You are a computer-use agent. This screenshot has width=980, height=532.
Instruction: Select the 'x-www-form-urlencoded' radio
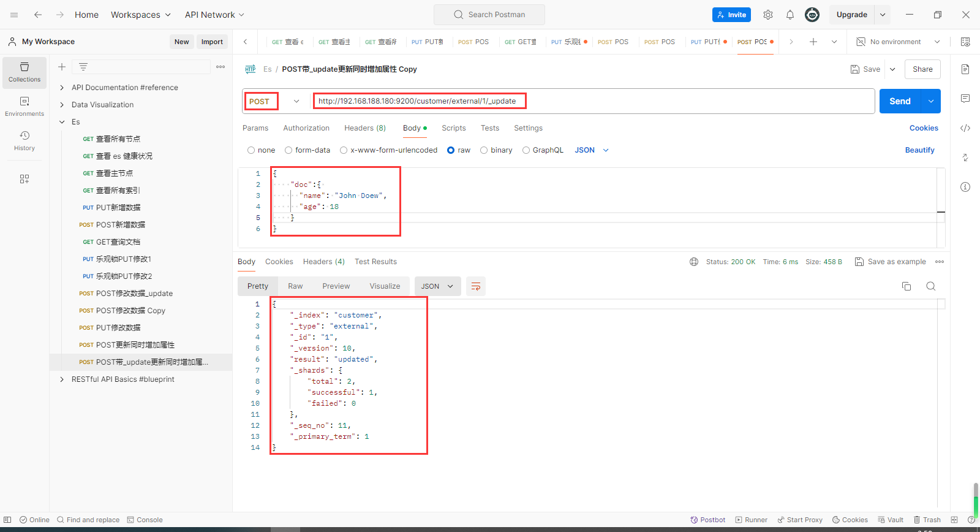click(344, 150)
